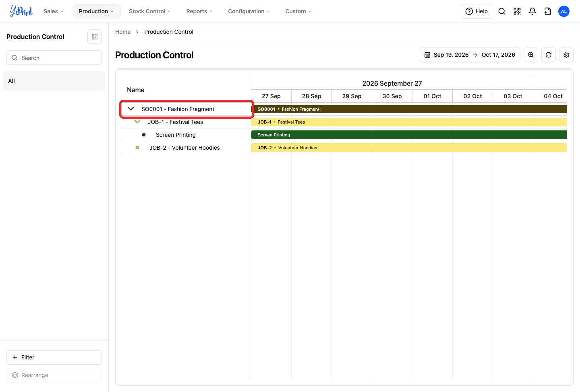
Task: Click the Screen Printing green dot
Action: pos(144,135)
